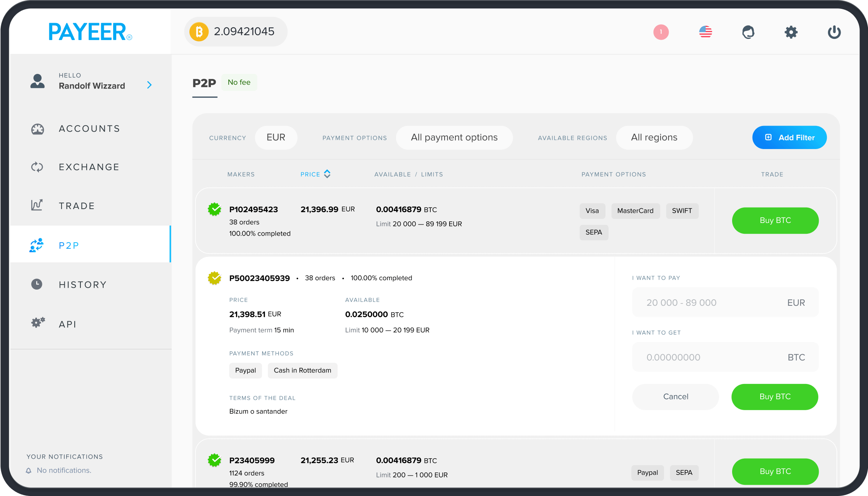Screen dimensions: 868x496
Task: Go to Trade section in sidebar
Action: (x=77, y=206)
